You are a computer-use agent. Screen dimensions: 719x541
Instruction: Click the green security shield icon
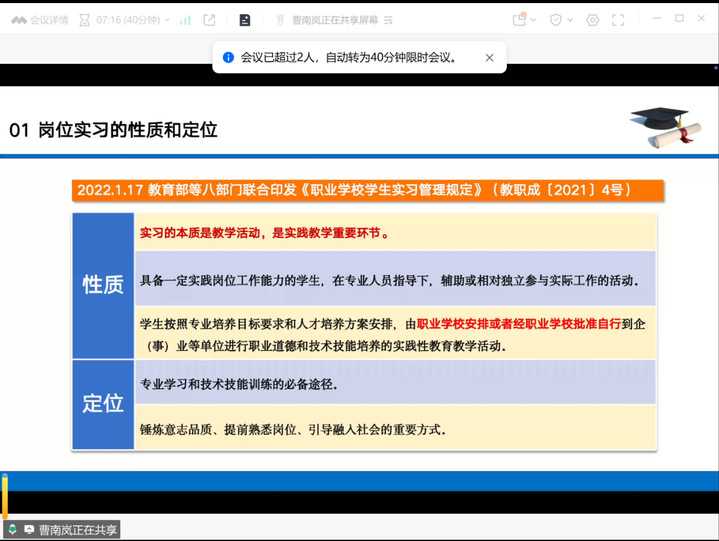point(556,19)
